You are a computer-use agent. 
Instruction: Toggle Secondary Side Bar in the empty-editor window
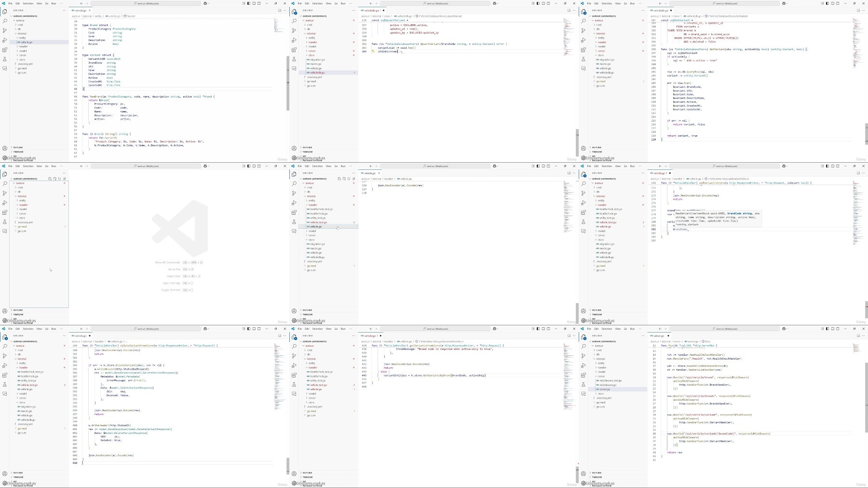(259, 166)
